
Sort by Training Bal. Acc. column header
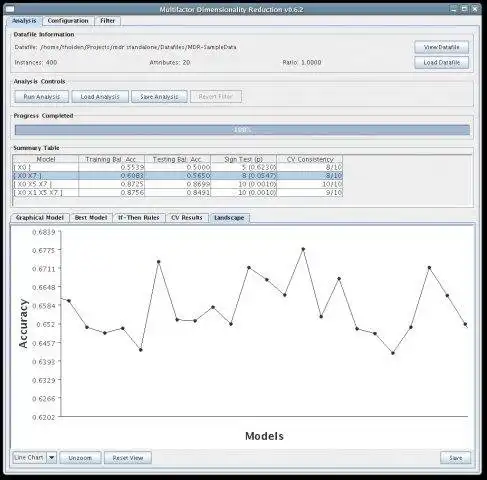(111, 159)
